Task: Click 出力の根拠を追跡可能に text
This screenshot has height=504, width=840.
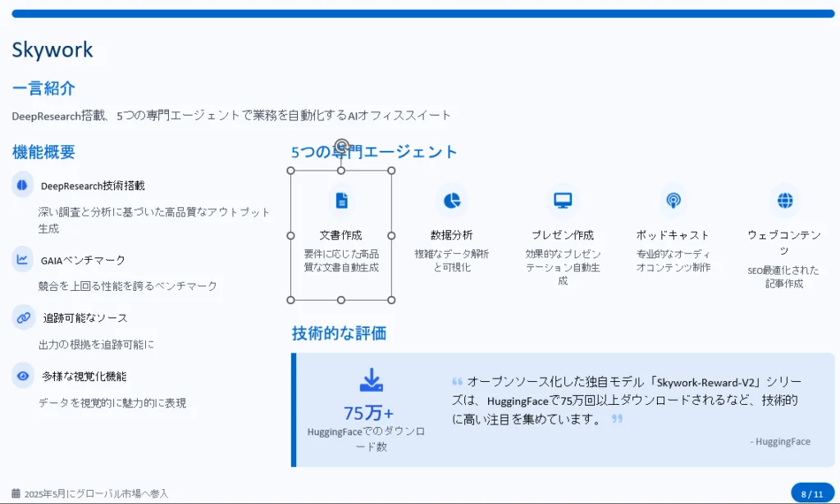Action: (x=96, y=344)
